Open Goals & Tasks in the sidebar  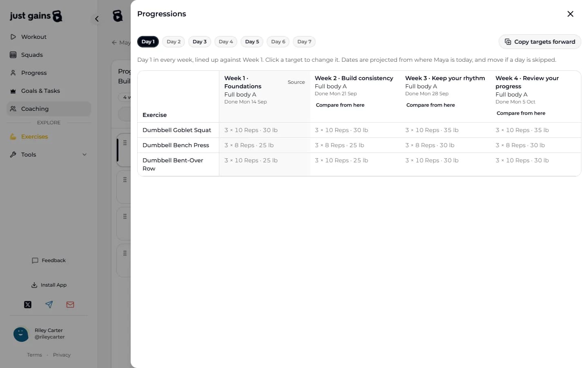49,91
